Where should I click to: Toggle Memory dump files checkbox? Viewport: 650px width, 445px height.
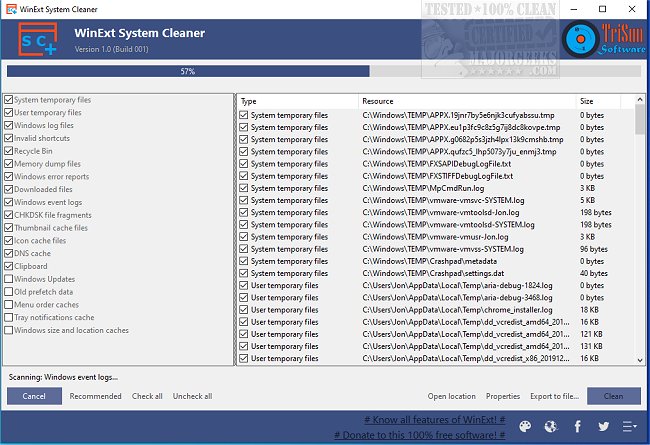coord(9,164)
